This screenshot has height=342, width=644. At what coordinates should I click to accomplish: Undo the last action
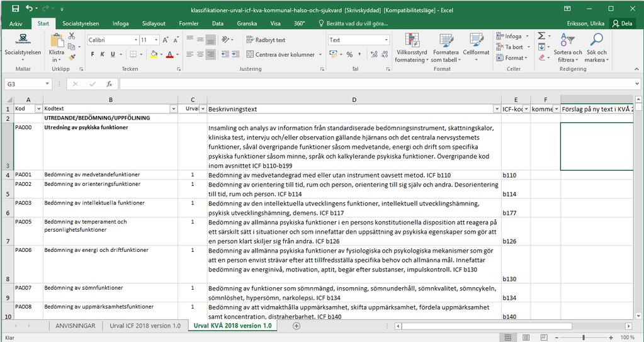pyautogui.click(x=29, y=9)
